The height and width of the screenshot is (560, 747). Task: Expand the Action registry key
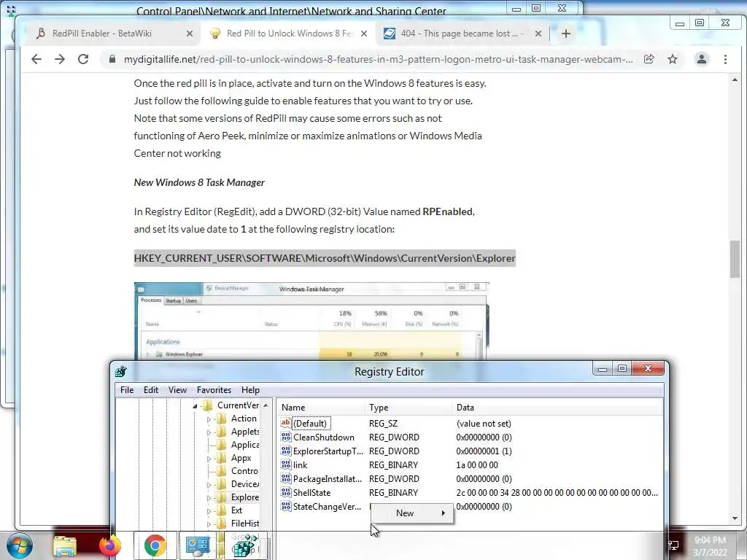click(209, 419)
